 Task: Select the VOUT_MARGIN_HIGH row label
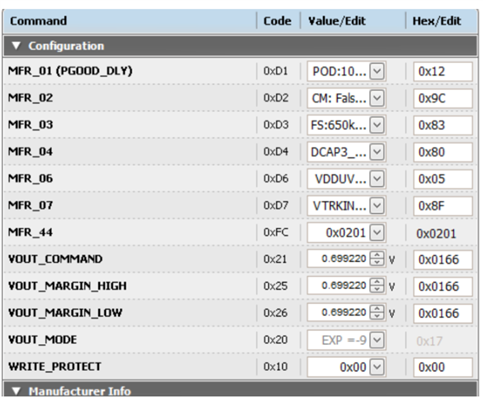[67, 286]
